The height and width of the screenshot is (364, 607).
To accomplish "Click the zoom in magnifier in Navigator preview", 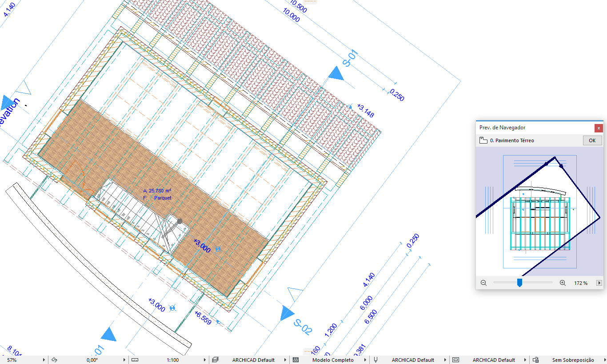I will pyautogui.click(x=563, y=283).
